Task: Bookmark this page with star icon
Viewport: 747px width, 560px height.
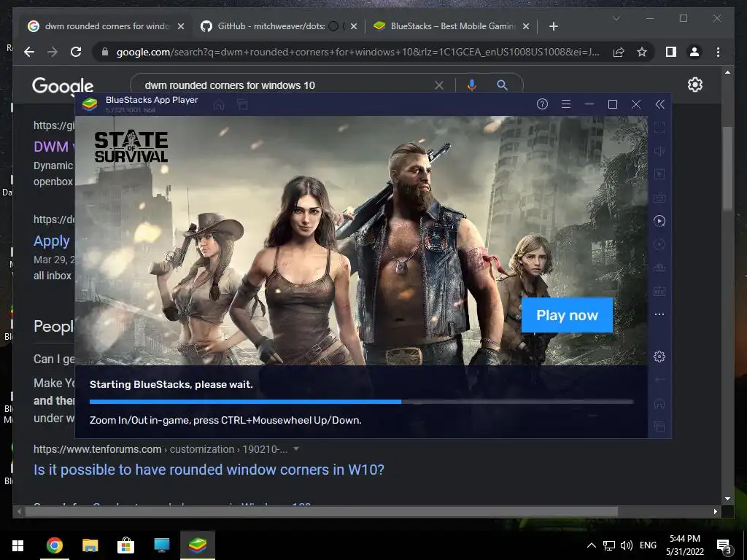Action: [x=642, y=52]
